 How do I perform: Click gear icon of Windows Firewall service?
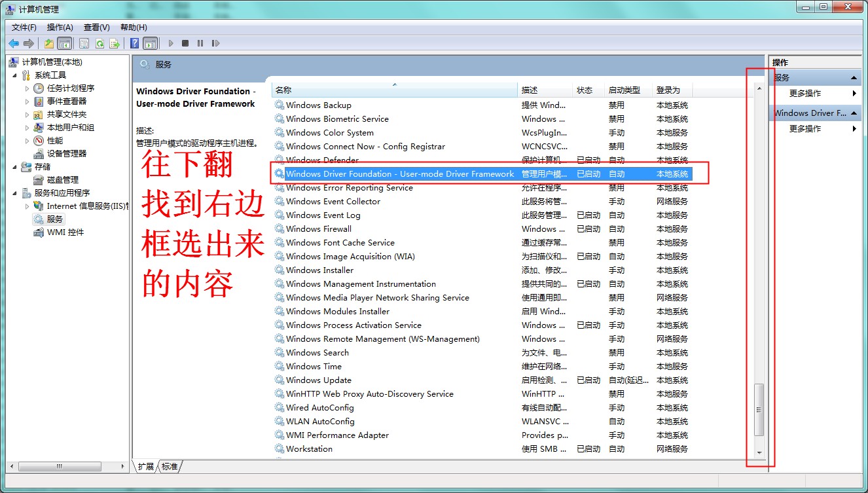point(280,228)
